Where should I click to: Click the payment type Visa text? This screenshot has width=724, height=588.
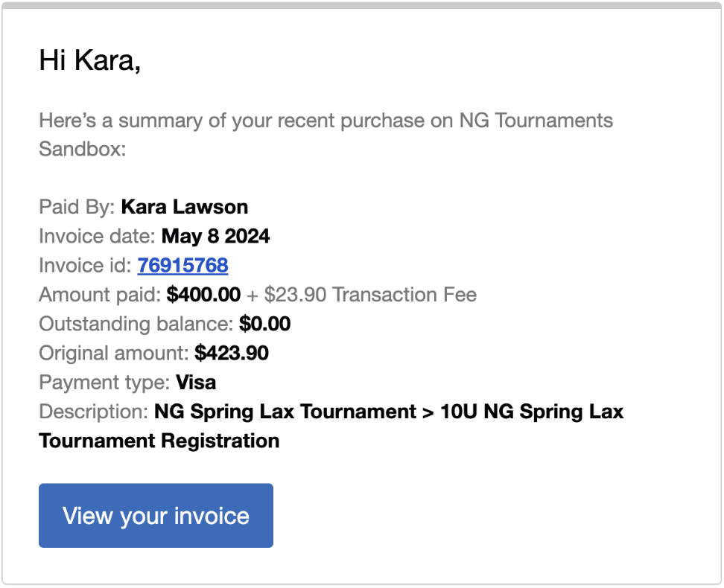196,383
